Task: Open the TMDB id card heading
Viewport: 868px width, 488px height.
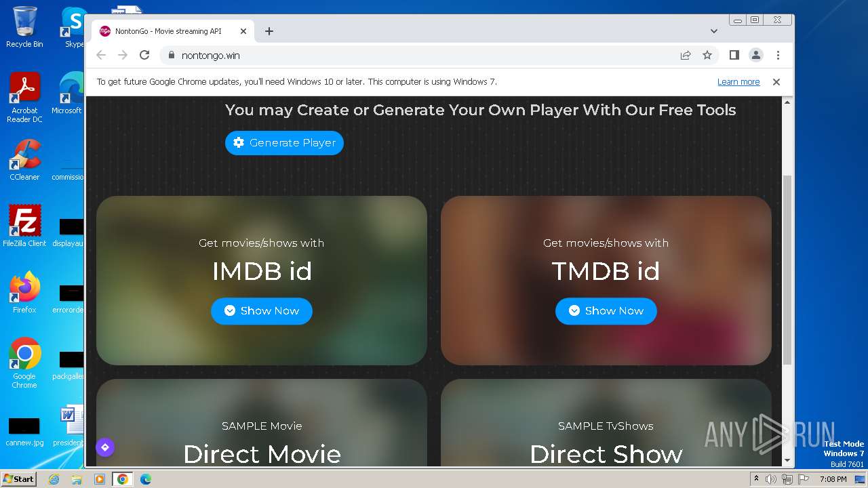Action: [x=606, y=271]
